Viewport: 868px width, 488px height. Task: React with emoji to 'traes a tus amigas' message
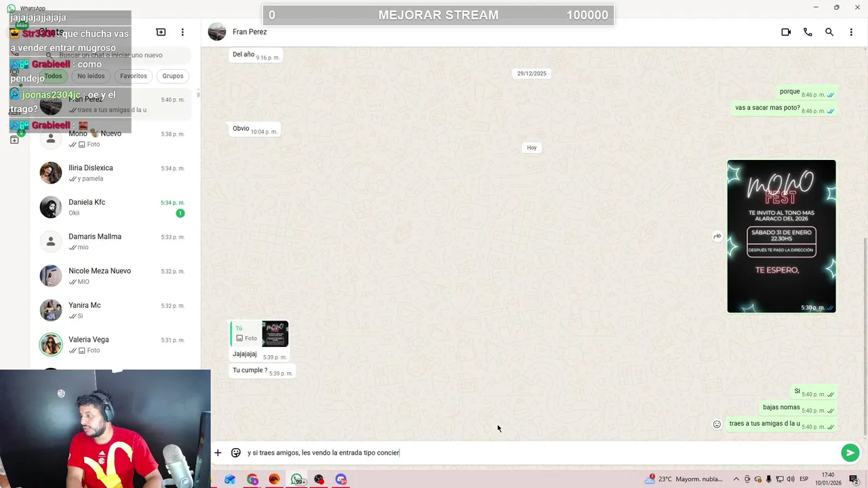tap(717, 424)
